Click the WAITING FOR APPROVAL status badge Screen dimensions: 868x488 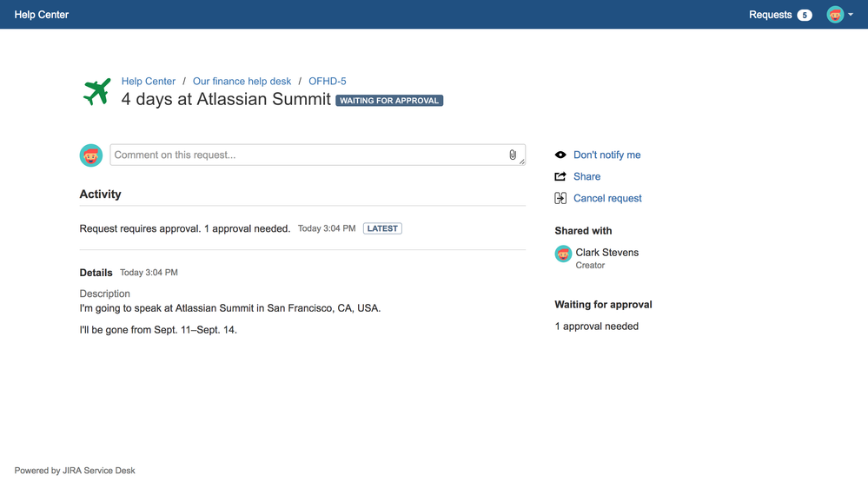[x=389, y=101]
